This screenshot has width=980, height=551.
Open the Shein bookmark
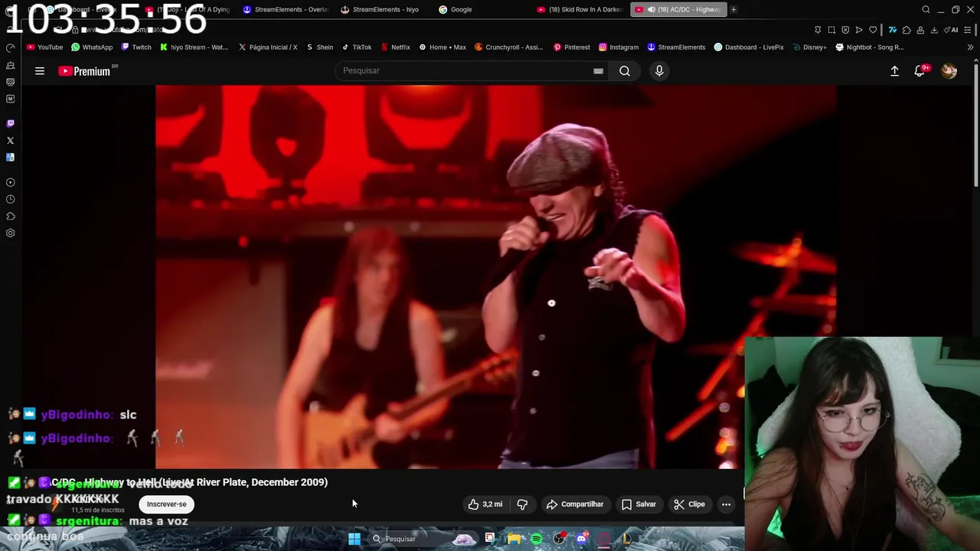pyautogui.click(x=319, y=47)
